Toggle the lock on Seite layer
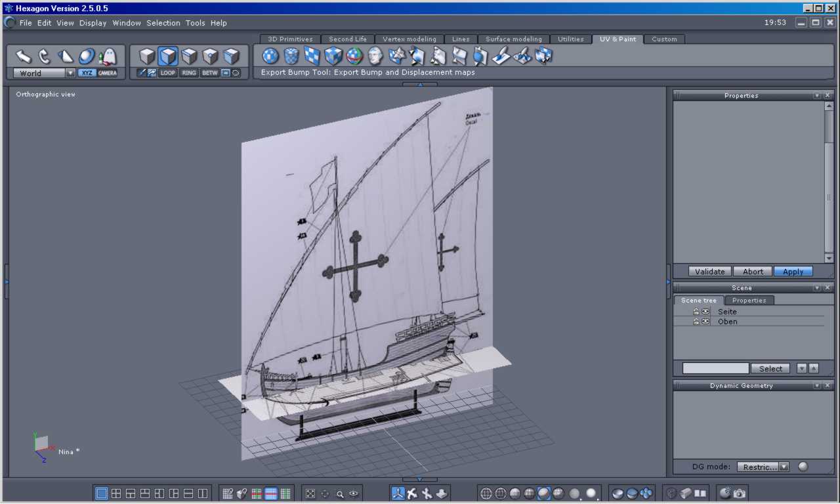This screenshot has height=504, width=840. tap(696, 312)
